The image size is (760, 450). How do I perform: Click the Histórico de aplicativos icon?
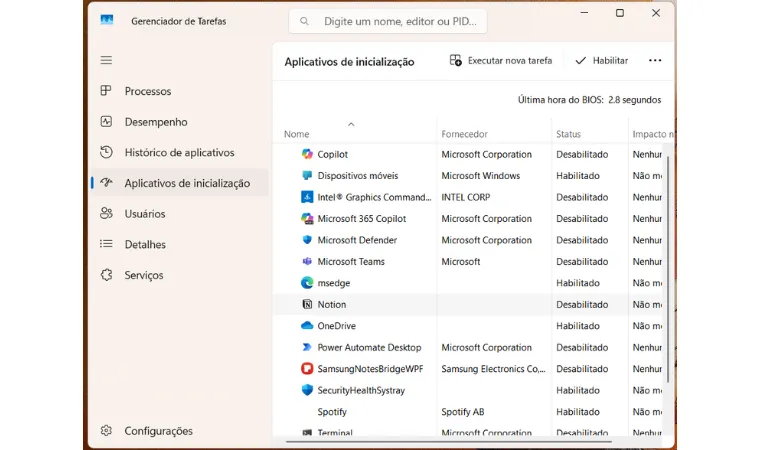click(x=106, y=152)
